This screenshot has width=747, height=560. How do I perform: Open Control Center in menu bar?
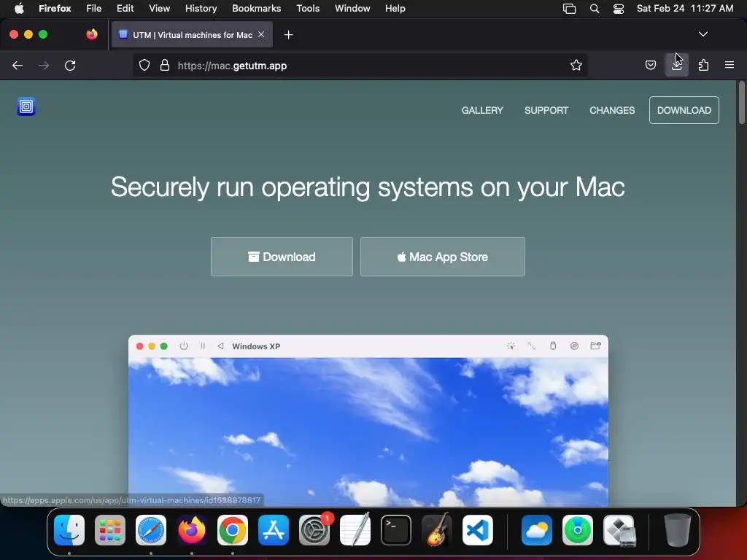point(619,9)
